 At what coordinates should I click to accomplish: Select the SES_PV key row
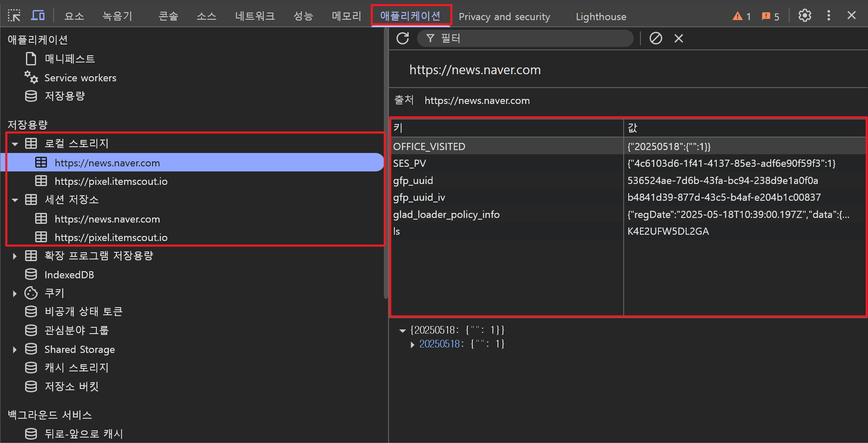point(628,163)
